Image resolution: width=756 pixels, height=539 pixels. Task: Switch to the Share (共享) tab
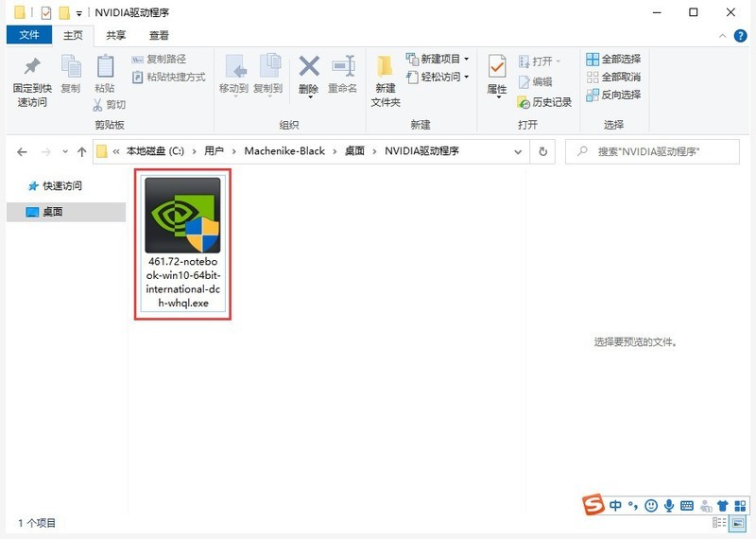pyautogui.click(x=115, y=35)
